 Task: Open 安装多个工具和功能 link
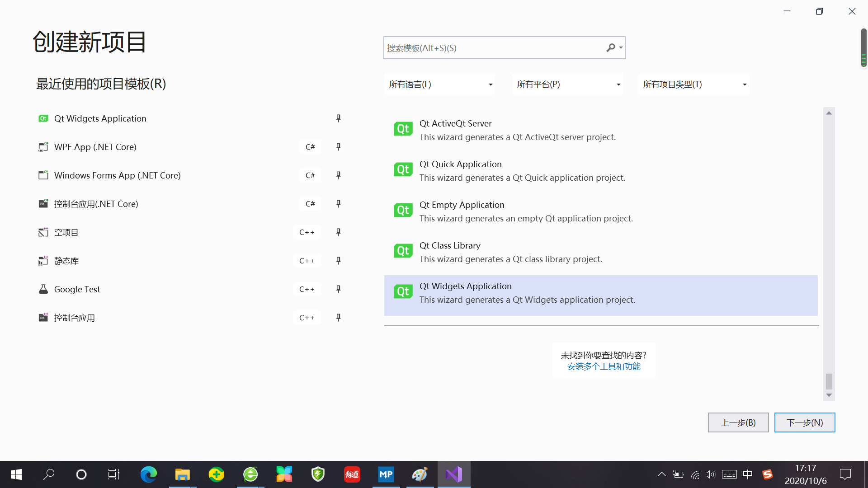(x=604, y=366)
